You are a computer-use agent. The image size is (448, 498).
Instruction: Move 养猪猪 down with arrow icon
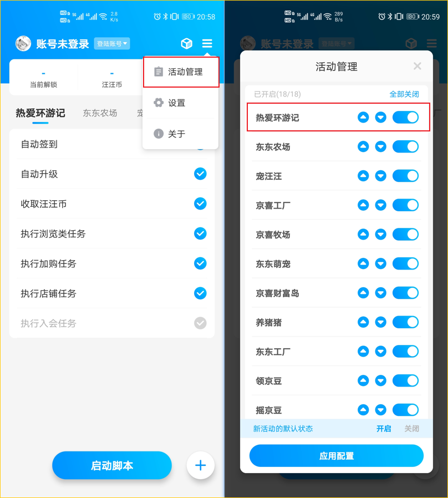381,322
